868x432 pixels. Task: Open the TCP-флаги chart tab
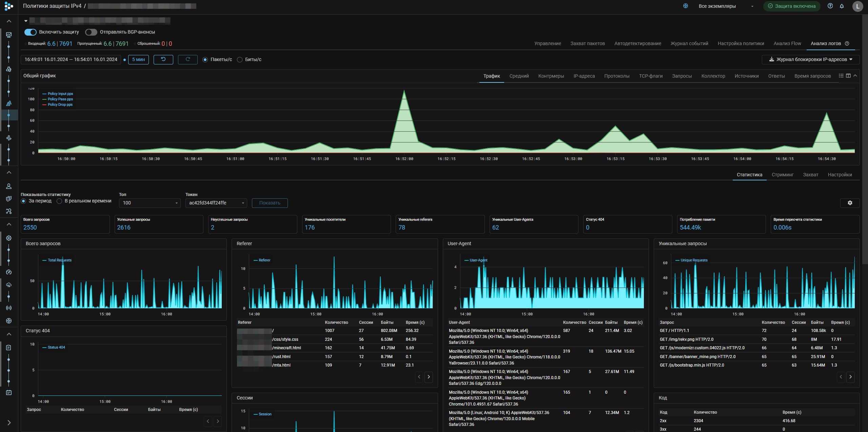pyautogui.click(x=650, y=76)
